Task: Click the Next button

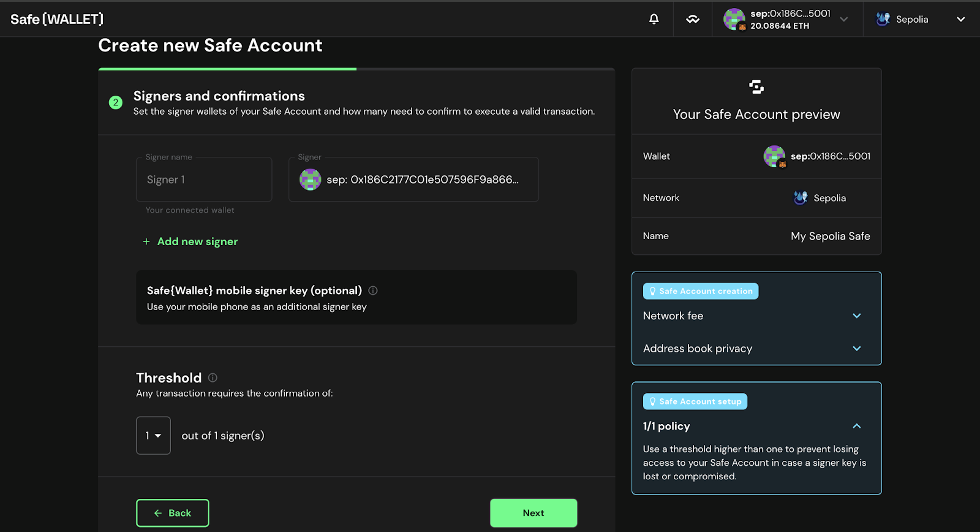Action: coord(533,513)
